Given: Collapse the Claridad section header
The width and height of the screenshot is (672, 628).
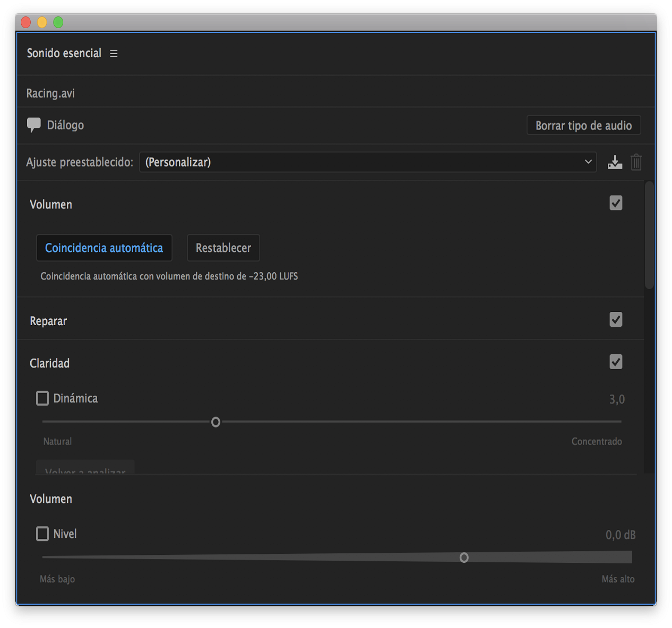Looking at the screenshot, I should click(x=49, y=363).
